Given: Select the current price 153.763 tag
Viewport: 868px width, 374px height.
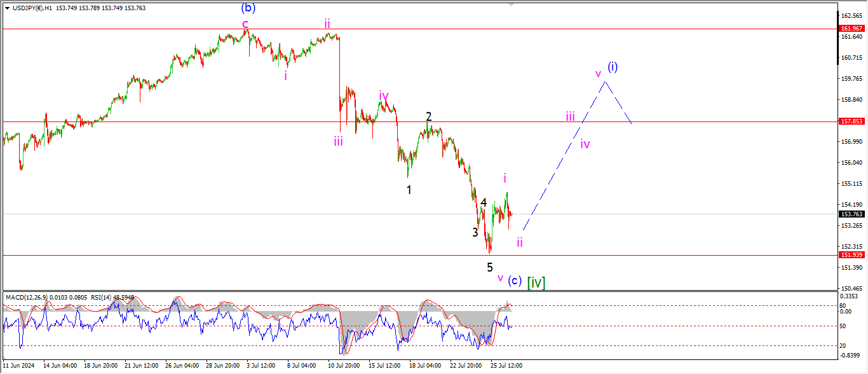Looking at the screenshot, I should [850, 214].
